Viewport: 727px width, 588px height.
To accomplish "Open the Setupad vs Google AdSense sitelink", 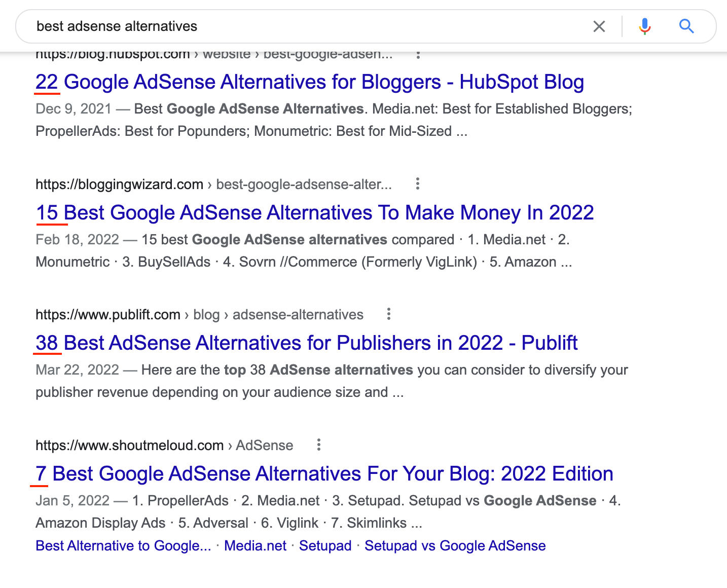I will pos(455,545).
